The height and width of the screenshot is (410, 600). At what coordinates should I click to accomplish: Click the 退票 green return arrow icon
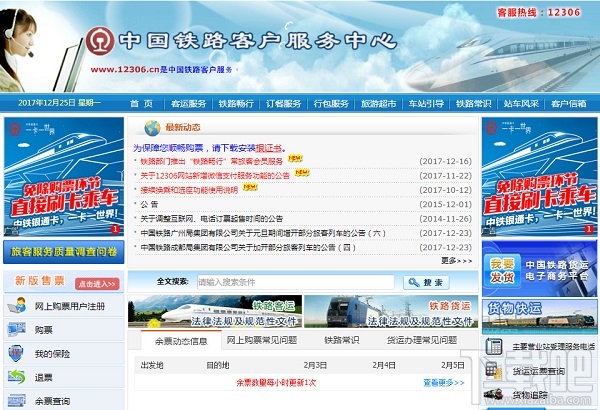(x=16, y=377)
